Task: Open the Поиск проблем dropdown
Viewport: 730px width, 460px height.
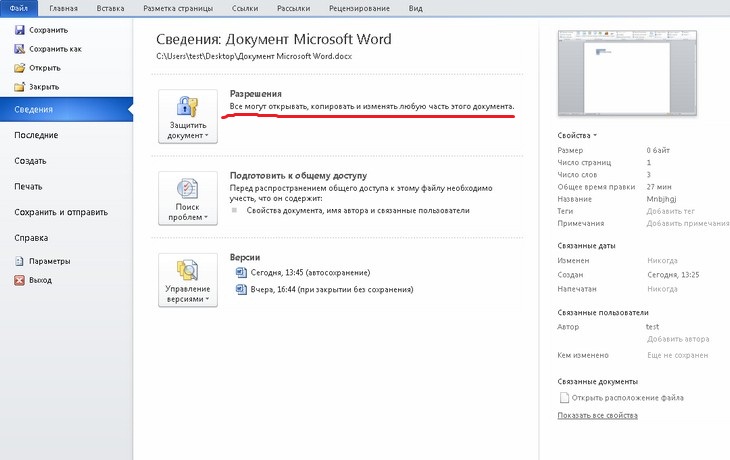Action: (x=188, y=198)
